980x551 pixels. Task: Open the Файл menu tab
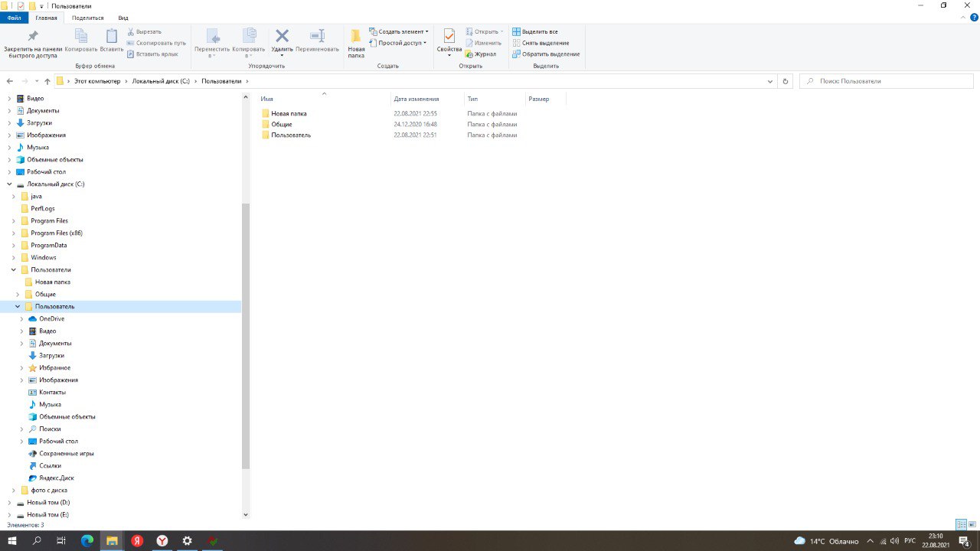tap(14, 18)
